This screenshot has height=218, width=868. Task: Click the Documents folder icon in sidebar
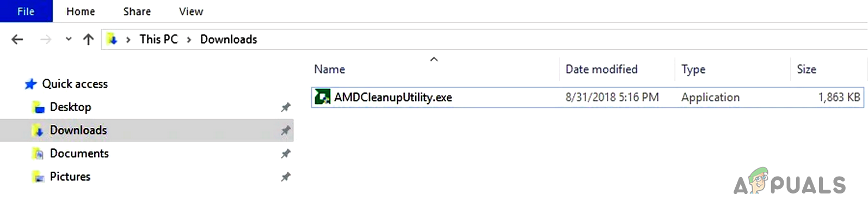click(38, 154)
